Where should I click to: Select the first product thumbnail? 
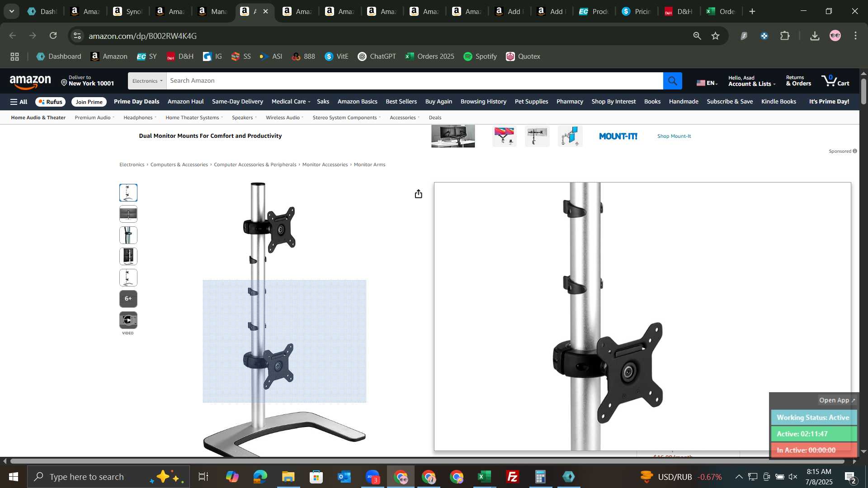tap(128, 192)
